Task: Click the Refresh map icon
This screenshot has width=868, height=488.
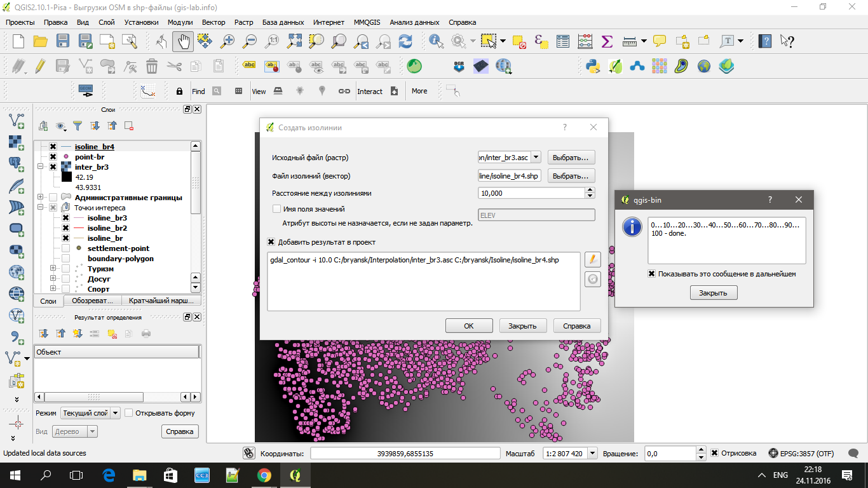Action: [x=405, y=41]
